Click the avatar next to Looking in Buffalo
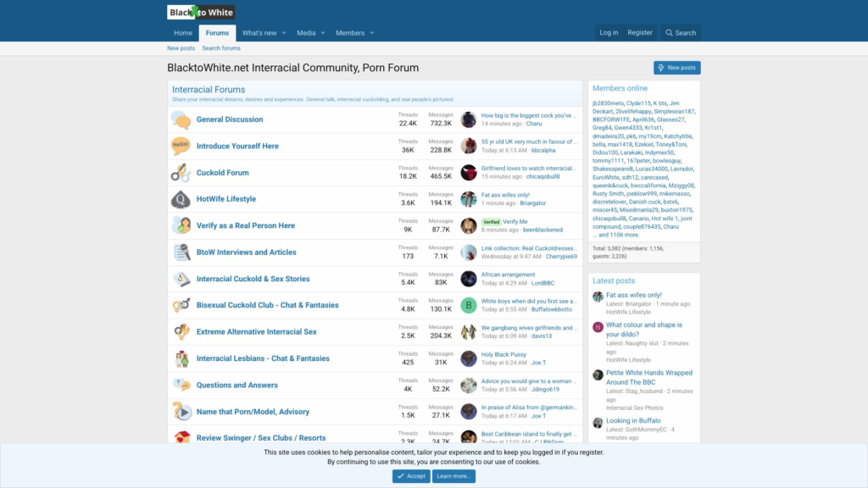 pyautogui.click(x=598, y=423)
